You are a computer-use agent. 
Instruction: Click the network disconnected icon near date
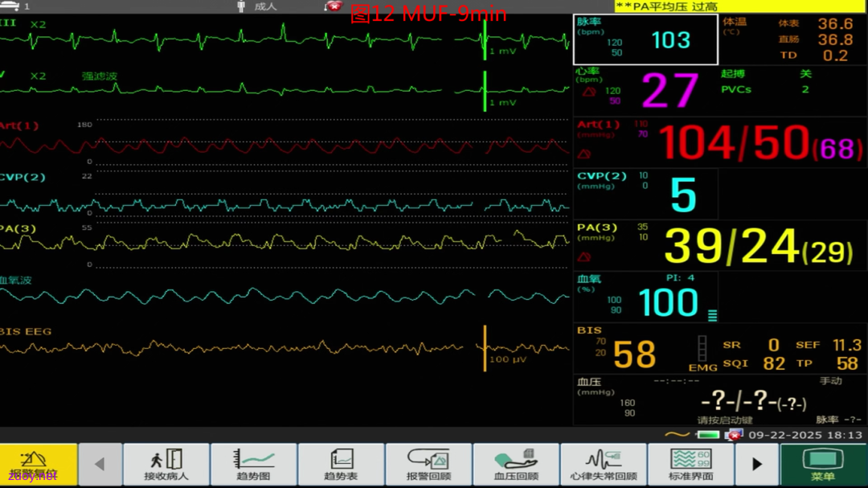click(734, 435)
